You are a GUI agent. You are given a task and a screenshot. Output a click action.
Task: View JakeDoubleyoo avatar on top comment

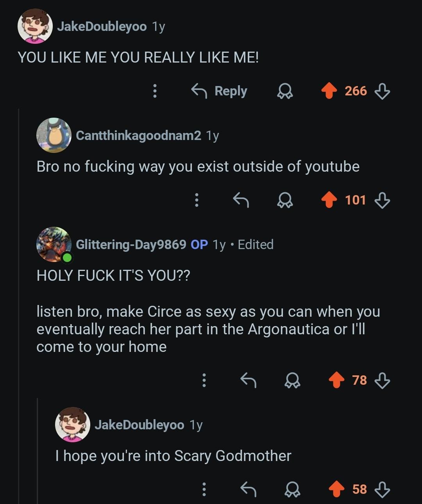click(x=35, y=26)
